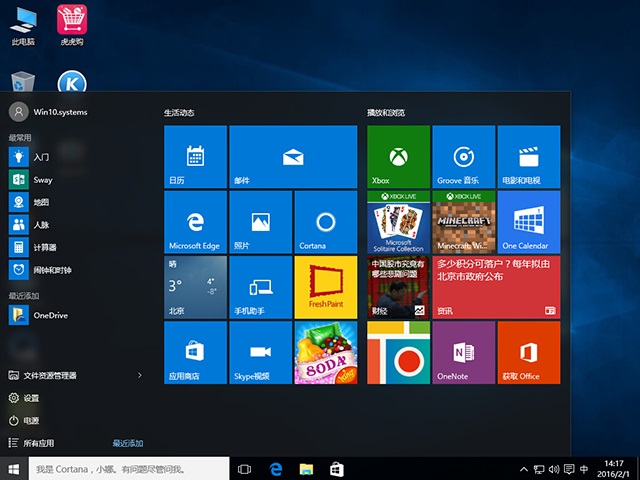Open the 电源 power options

pos(31,420)
